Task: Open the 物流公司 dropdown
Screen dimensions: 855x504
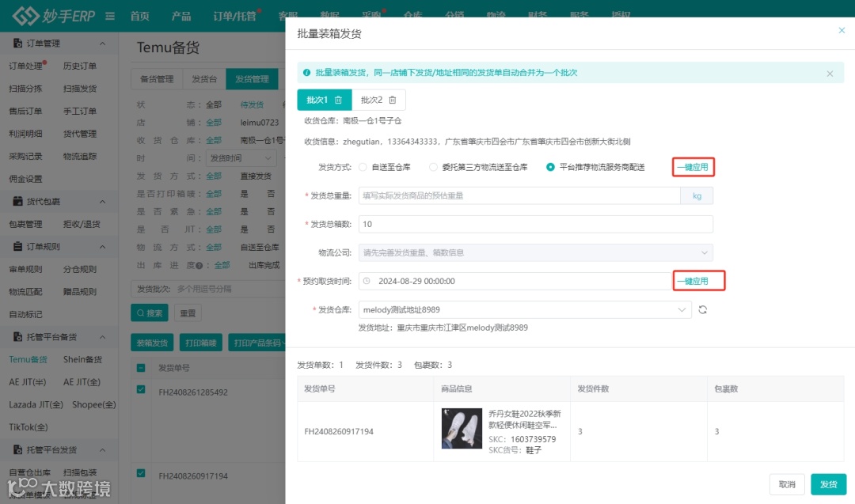Action: (x=535, y=253)
